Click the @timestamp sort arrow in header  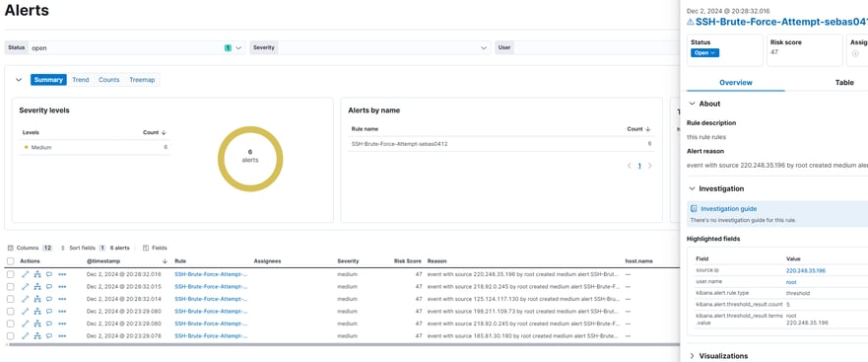165,260
